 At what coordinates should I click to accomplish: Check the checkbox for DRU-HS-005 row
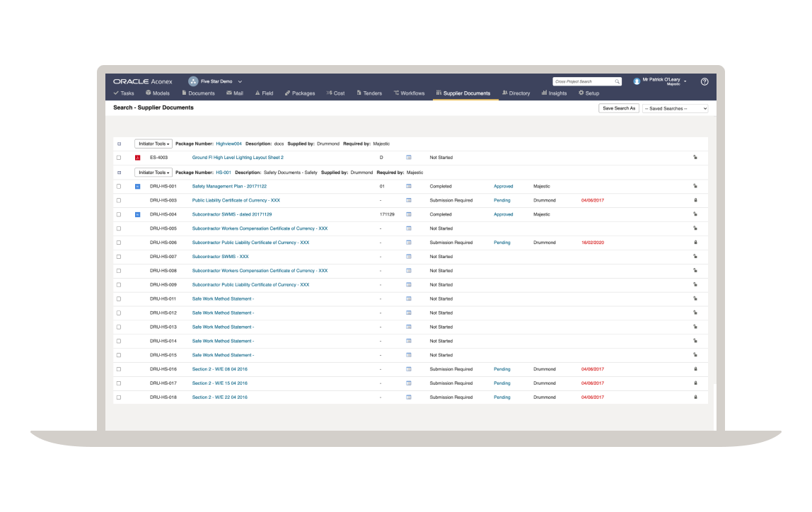(x=118, y=228)
